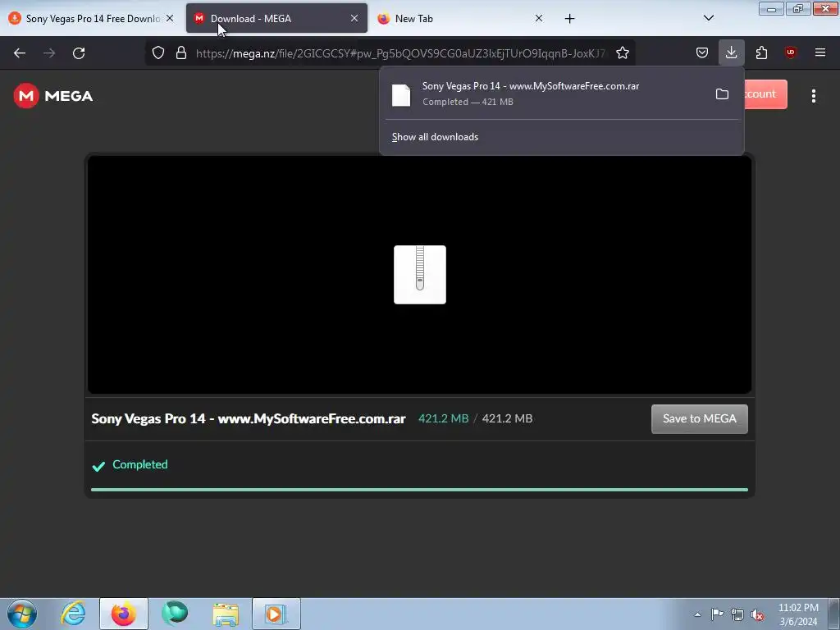Launch Internet Explorer from taskbar
The image size is (840, 630).
coord(73,614)
